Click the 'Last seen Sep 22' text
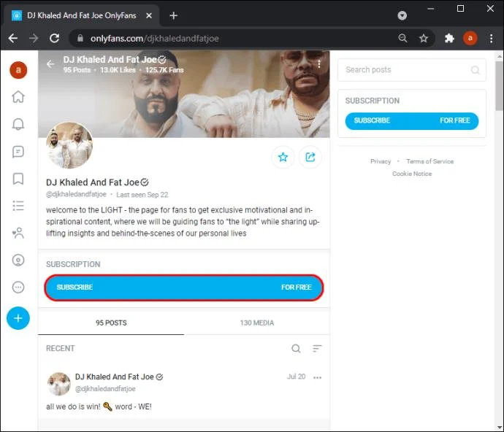The height and width of the screenshot is (432, 504). 142,195
